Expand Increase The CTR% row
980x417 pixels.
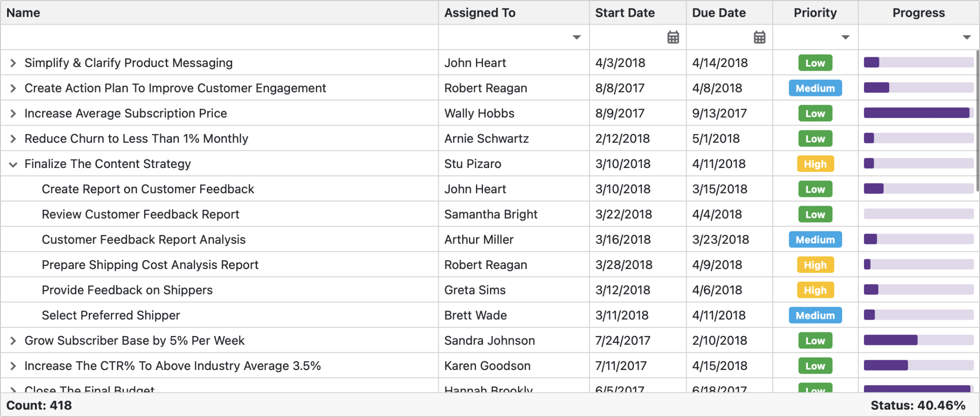click(13, 366)
